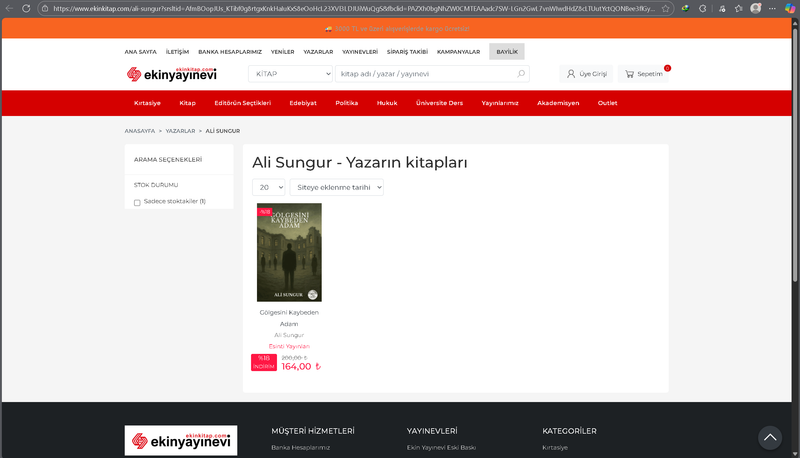Image resolution: width=800 pixels, height=458 pixels.
Task: Open KAMPANYALAR top link
Action: (x=458, y=52)
